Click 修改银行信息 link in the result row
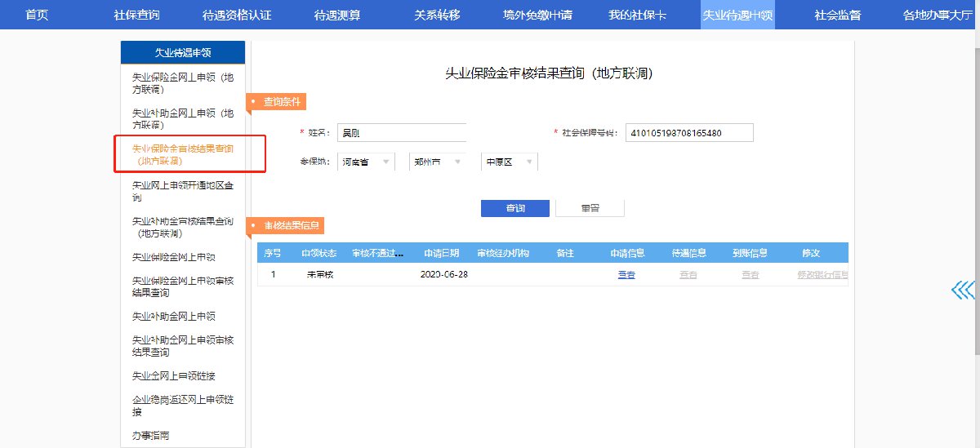Viewport: 980px width, 448px height. (x=822, y=275)
